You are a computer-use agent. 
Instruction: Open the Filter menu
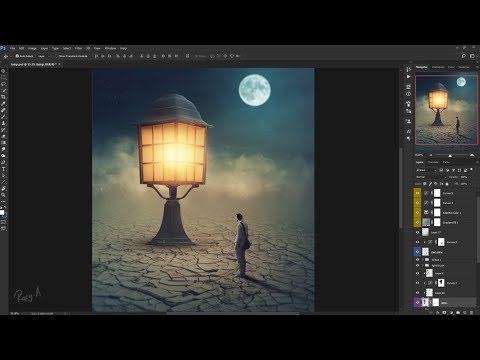point(78,48)
